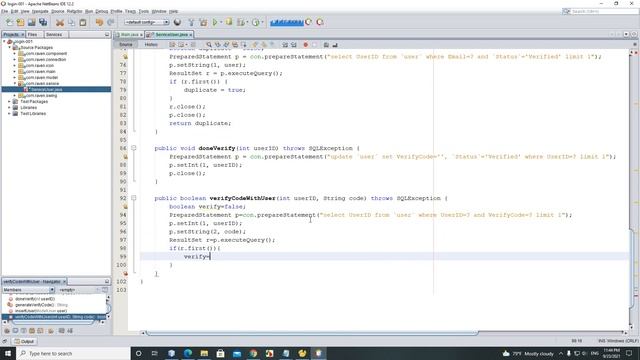
Task: Click the Cut scissors toolbar icon
Action: (60, 22)
